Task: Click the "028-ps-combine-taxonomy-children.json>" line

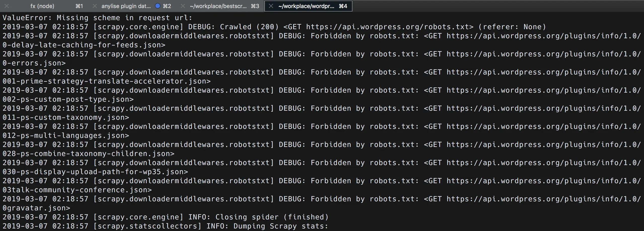Action: point(88,153)
